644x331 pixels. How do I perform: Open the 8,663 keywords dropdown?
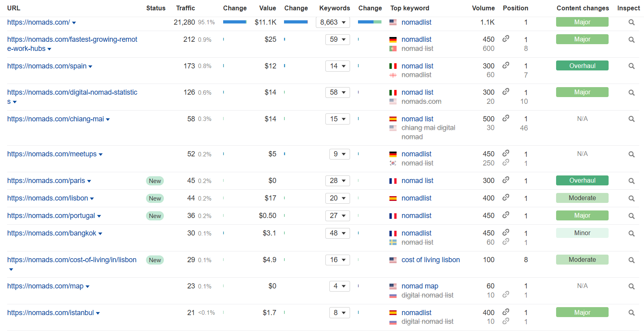point(333,22)
